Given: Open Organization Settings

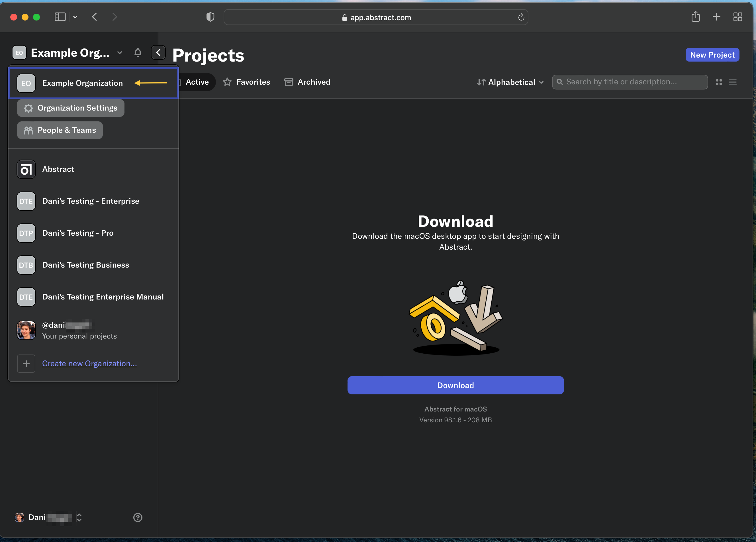Looking at the screenshot, I should click(71, 108).
